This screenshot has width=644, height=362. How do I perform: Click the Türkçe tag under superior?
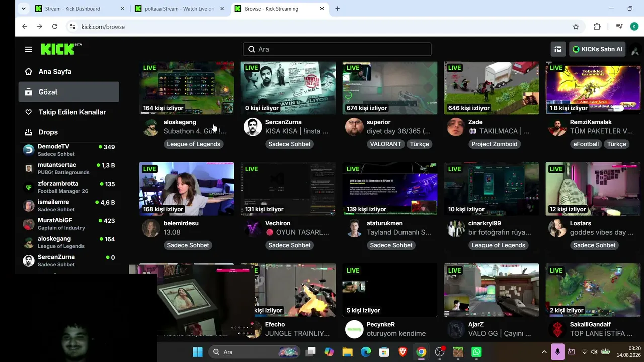(419, 144)
